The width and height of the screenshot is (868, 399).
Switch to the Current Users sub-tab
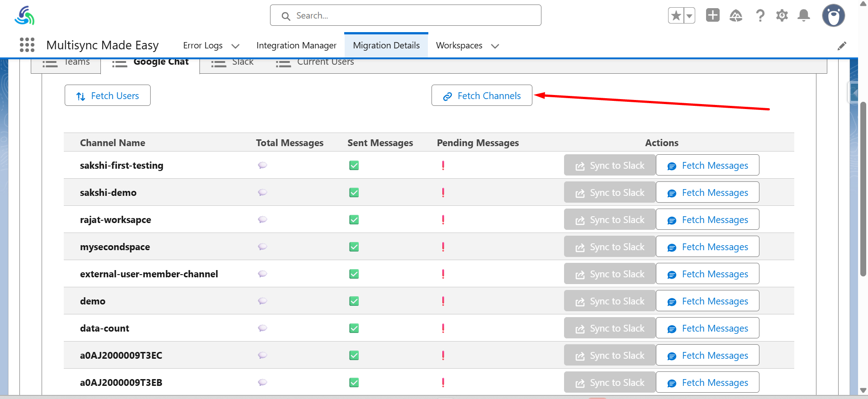click(315, 63)
